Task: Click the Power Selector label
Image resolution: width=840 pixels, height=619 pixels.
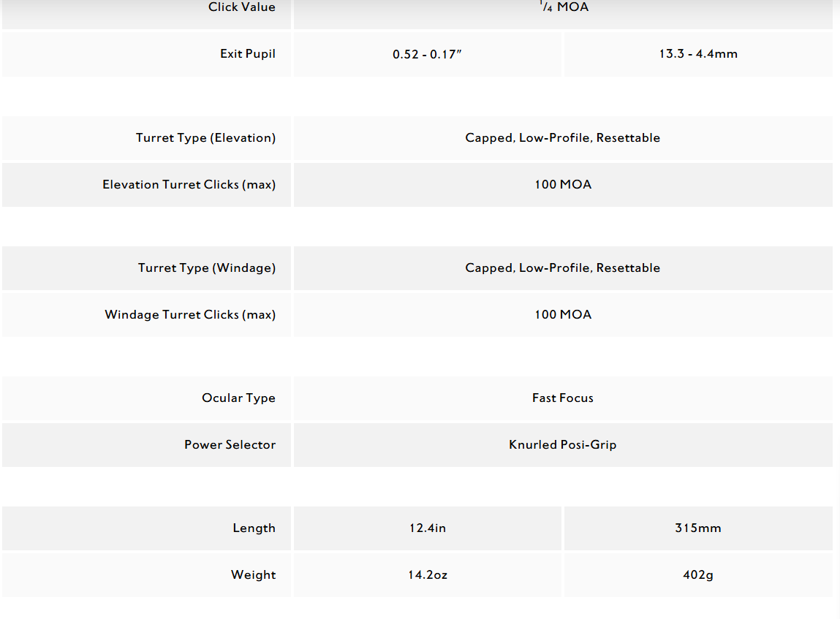Action: pyautogui.click(x=230, y=445)
